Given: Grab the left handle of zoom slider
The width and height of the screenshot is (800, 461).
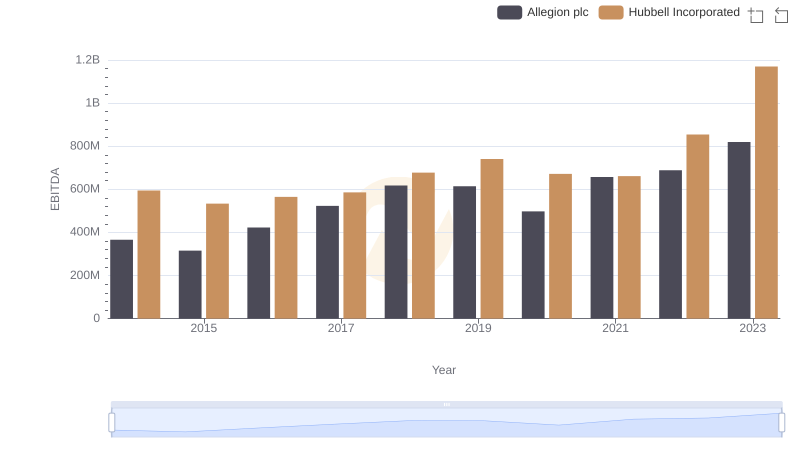Looking at the screenshot, I should pos(112,422).
